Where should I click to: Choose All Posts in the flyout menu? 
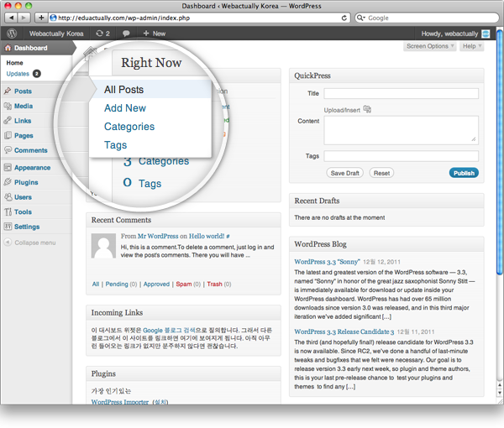pos(150,89)
